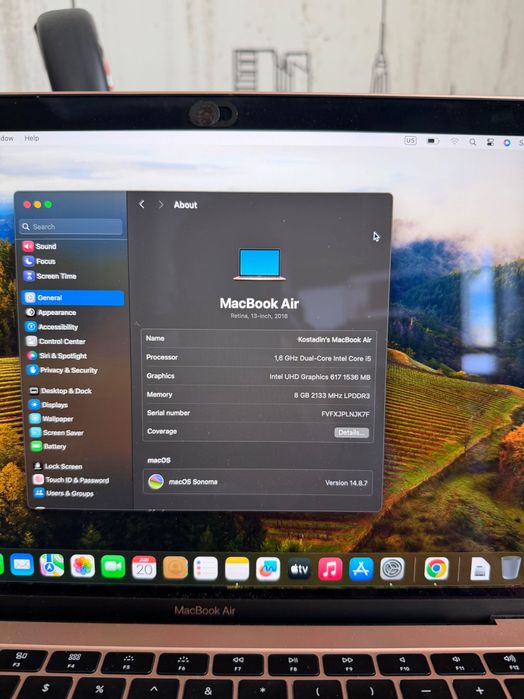Open FaceTime from the Dock

click(113, 567)
